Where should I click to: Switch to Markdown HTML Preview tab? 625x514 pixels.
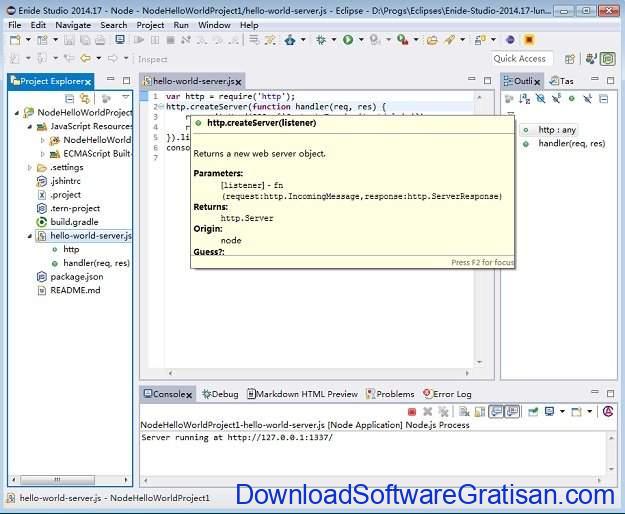point(303,394)
